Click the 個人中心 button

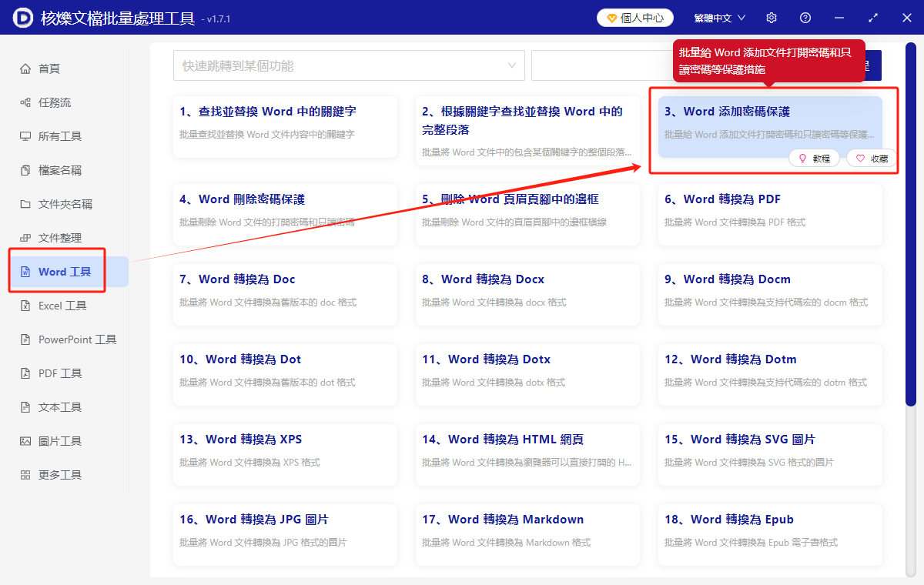(634, 17)
